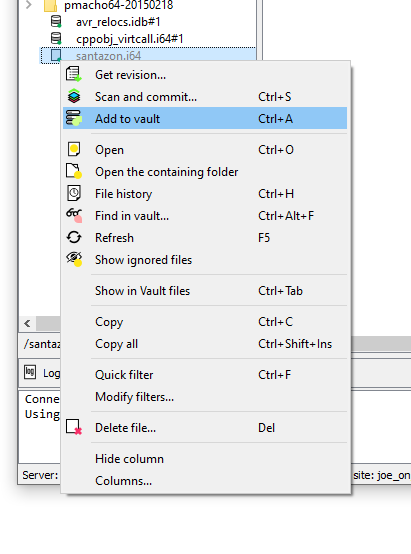
Task: Select santazon.i64 file row
Action: [x=148, y=55]
